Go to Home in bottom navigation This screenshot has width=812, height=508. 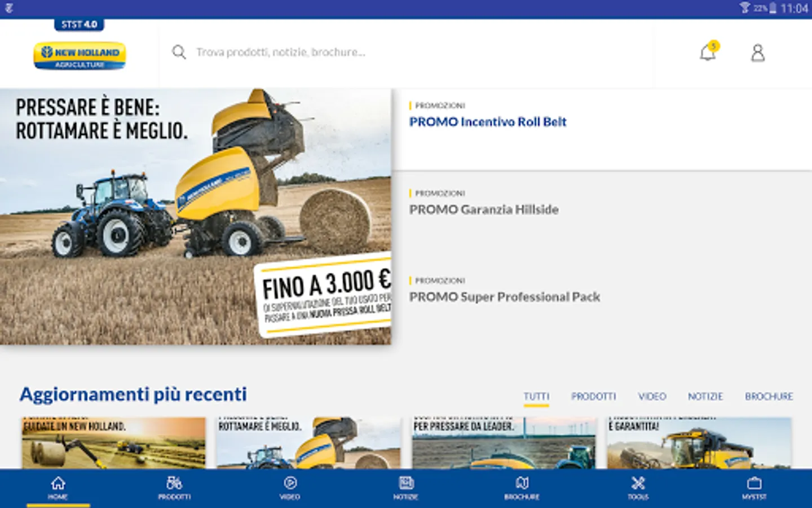point(58,488)
